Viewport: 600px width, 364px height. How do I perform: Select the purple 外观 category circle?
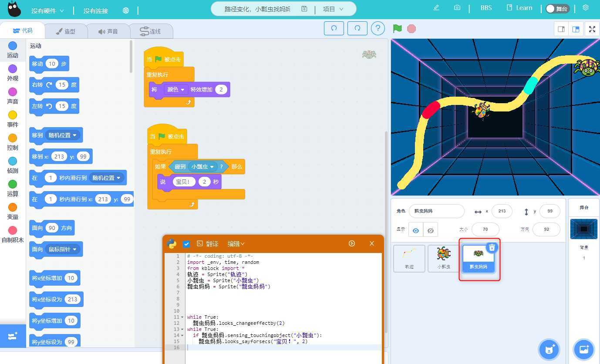click(13, 69)
